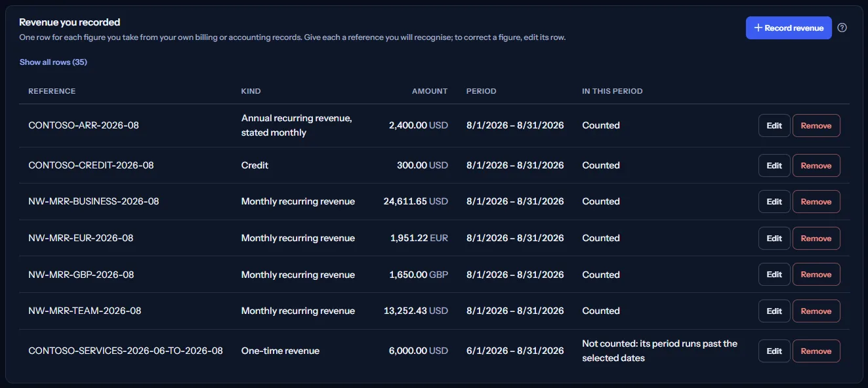Click the AMOUNT column header
The height and width of the screenshot is (388, 868).
[430, 91]
